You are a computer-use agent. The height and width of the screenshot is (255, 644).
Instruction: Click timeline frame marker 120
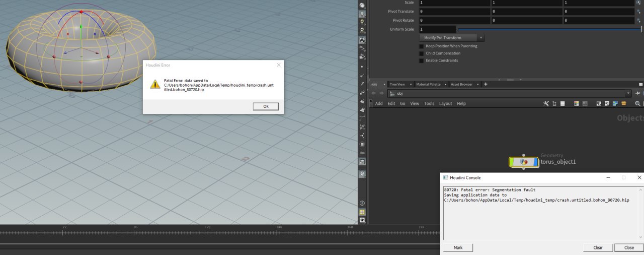pos(207,227)
